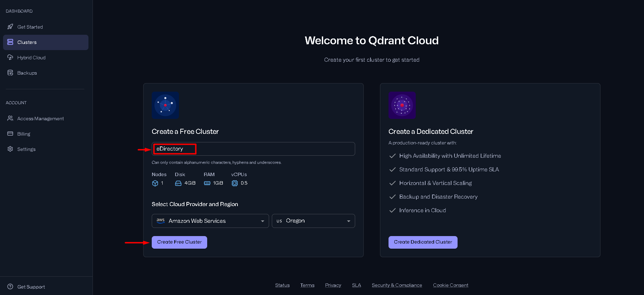This screenshot has height=295, width=644.
Task: Click checkmark beside Horizontal & Vertical Scaling
Action: 392,183
